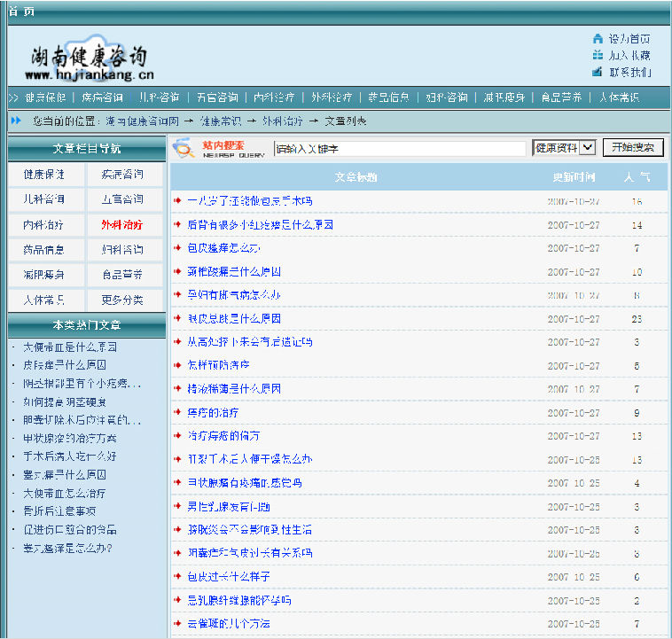Open hot article 甲状腺瘤的治疗方案
The image size is (672, 639).
pyautogui.click(x=70, y=438)
